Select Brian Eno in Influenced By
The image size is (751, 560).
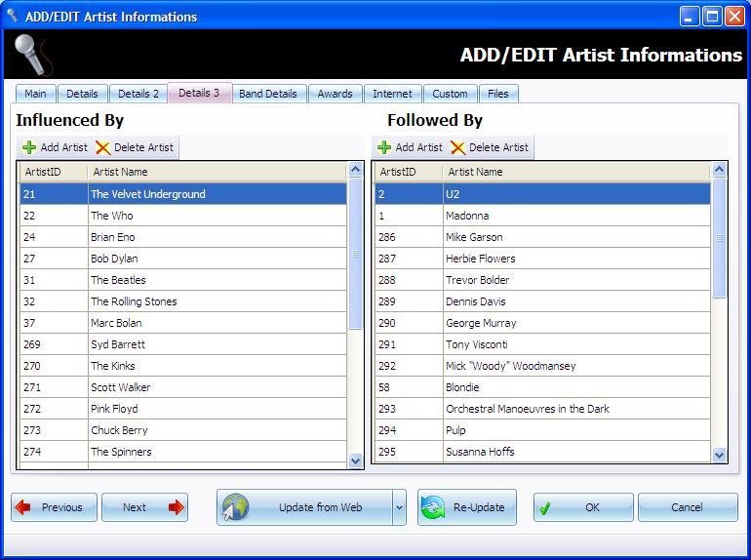coord(183,237)
